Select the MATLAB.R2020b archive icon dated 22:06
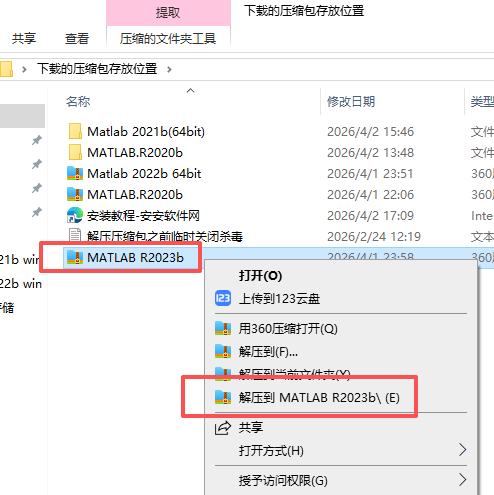This screenshot has width=494, height=495. point(75,194)
